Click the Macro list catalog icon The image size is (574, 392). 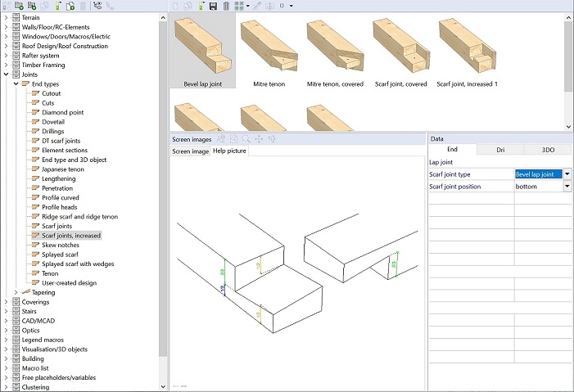coord(16,367)
